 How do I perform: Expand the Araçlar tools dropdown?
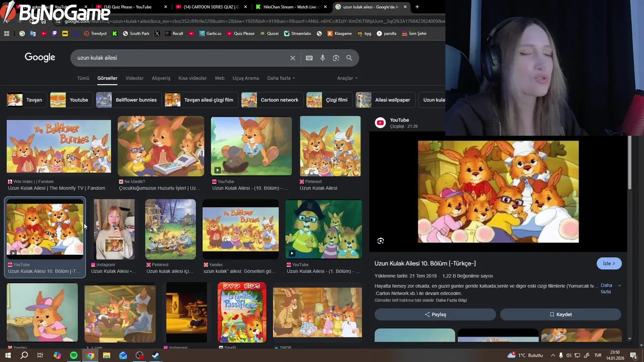[x=347, y=78]
